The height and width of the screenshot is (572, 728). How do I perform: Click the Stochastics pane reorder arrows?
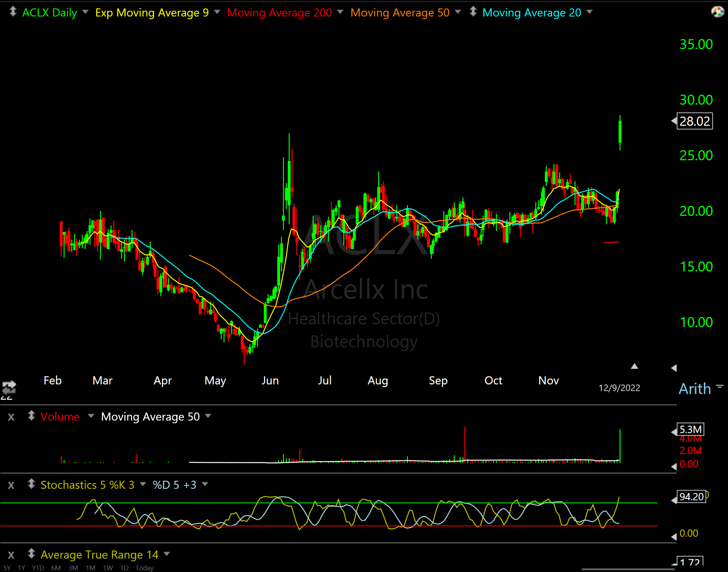coord(31,484)
